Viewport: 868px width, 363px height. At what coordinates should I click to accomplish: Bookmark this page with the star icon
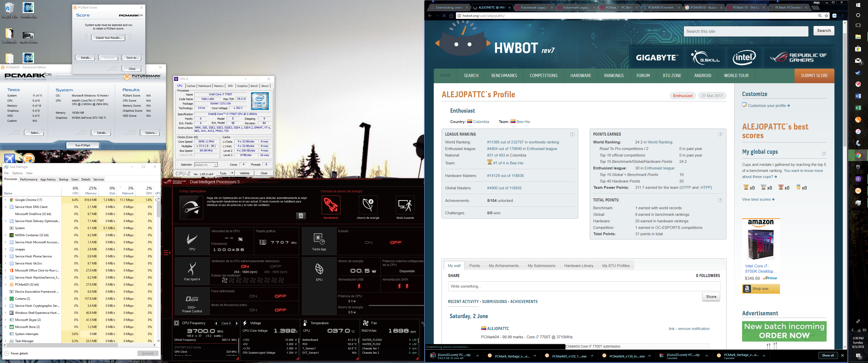click(x=827, y=15)
